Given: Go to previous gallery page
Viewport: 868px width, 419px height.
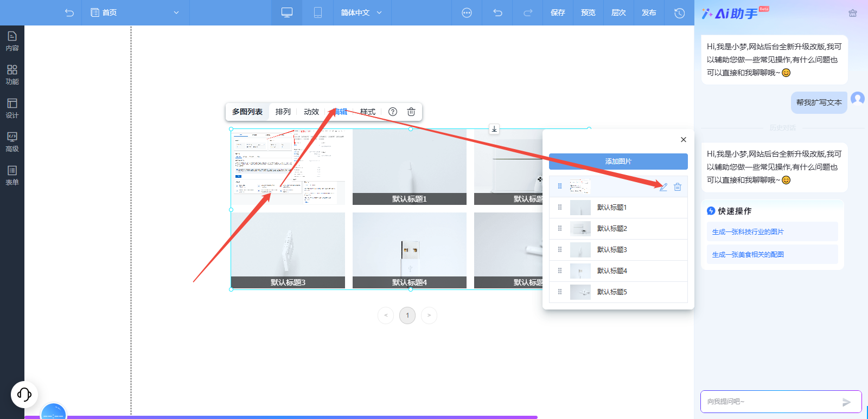Looking at the screenshot, I should click(x=386, y=315).
